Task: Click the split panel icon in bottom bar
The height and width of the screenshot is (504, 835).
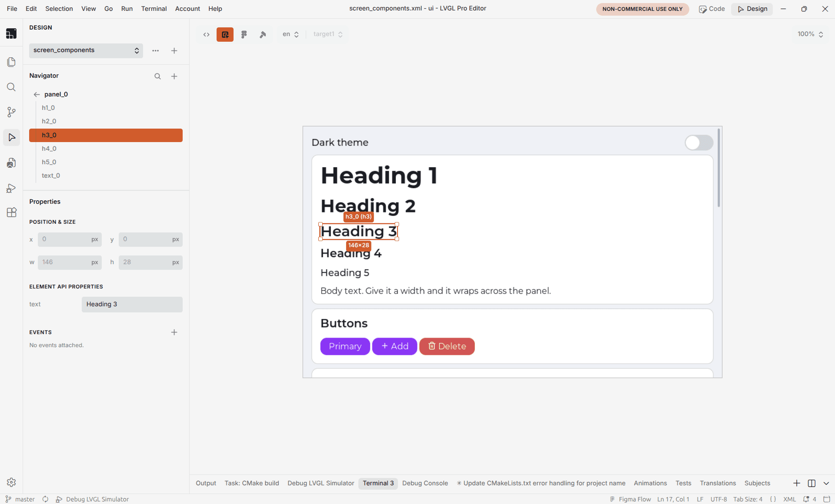Action: 812,483
